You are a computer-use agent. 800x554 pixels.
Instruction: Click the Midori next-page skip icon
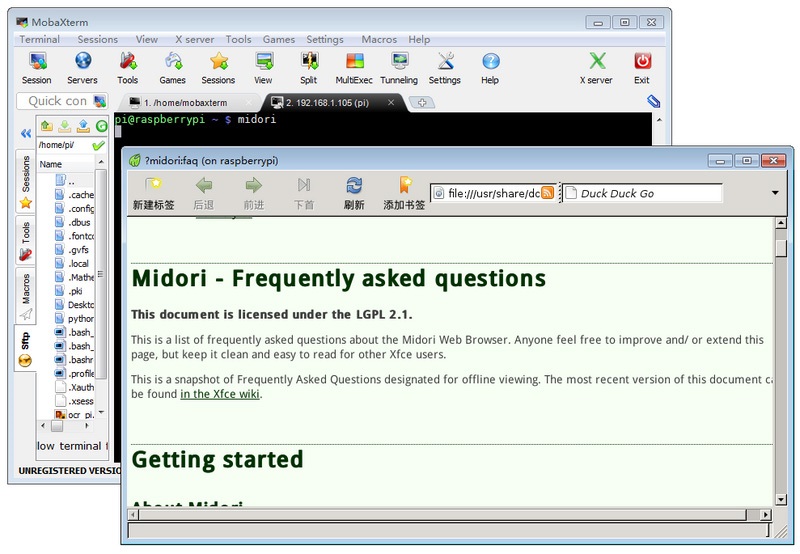304,194
